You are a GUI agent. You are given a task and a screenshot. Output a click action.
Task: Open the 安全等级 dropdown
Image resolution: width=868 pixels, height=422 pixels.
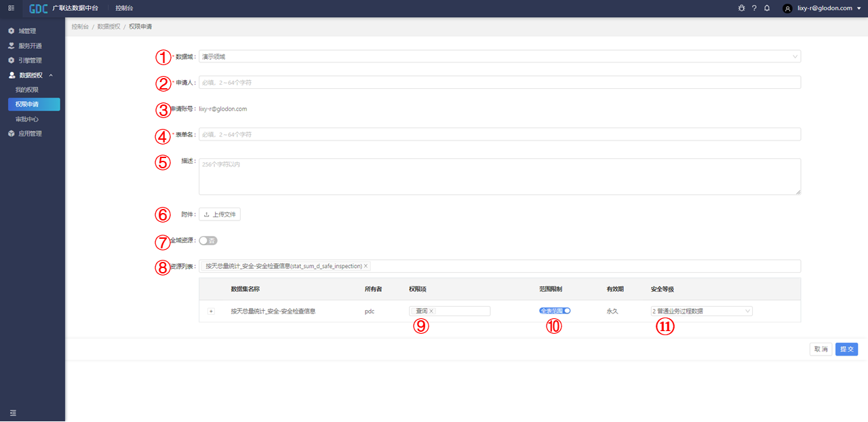[x=700, y=311]
